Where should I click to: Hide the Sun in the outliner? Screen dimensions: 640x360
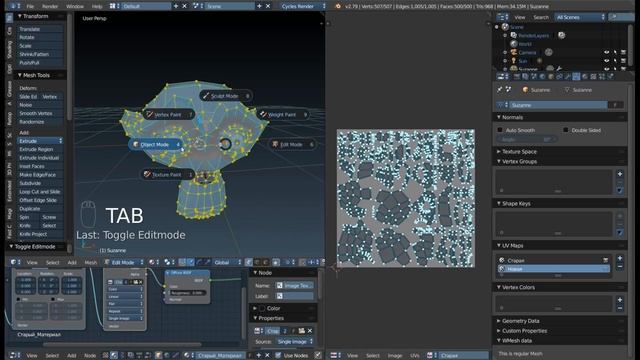pos(607,60)
